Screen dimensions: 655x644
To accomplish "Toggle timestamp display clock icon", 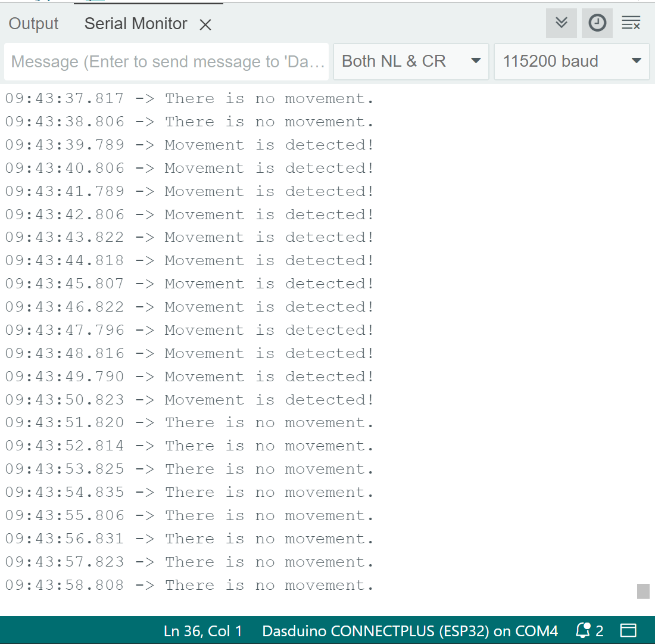I will (x=597, y=23).
